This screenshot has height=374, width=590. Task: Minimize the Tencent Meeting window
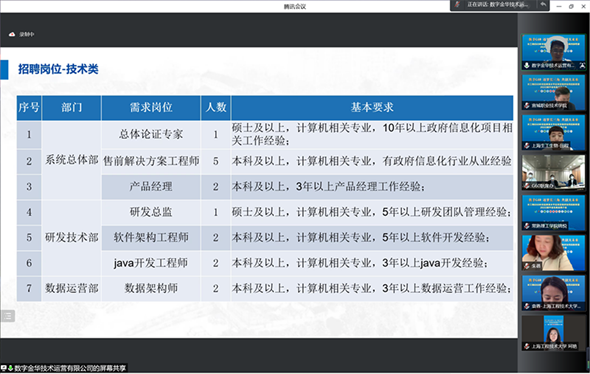coord(559,6)
